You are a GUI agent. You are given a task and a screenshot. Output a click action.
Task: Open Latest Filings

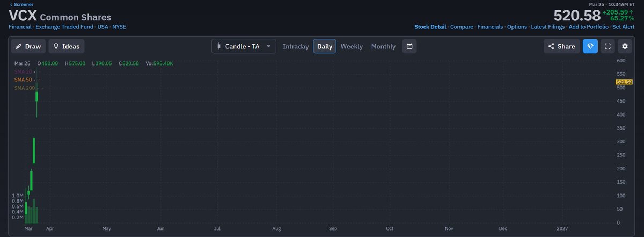tap(548, 27)
